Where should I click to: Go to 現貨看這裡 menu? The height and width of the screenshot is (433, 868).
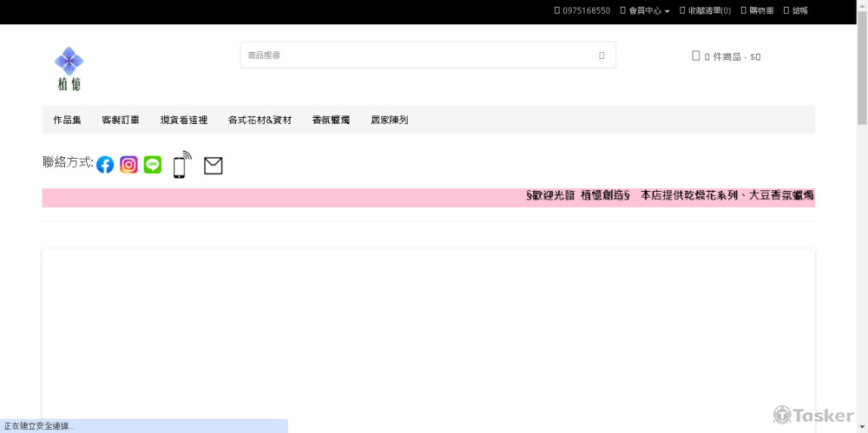[x=184, y=121]
